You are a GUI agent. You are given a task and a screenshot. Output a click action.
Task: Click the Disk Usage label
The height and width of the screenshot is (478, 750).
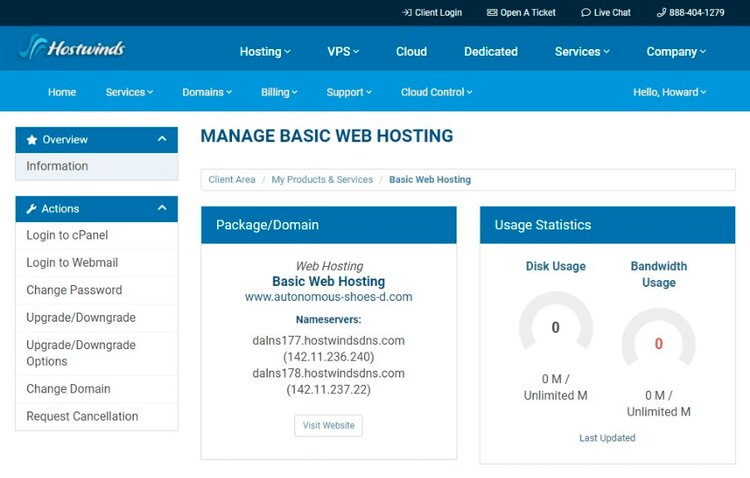click(x=556, y=266)
